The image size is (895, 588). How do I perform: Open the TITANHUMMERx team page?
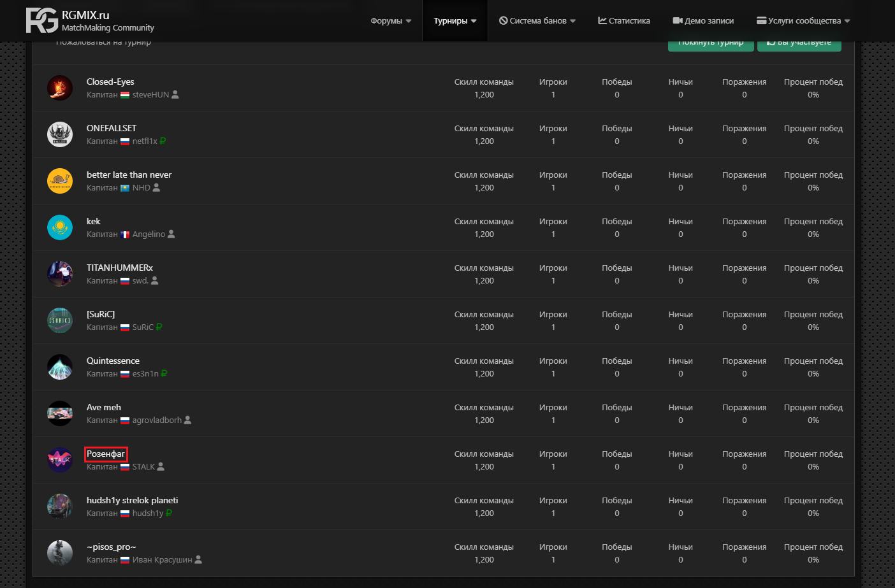point(120,268)
